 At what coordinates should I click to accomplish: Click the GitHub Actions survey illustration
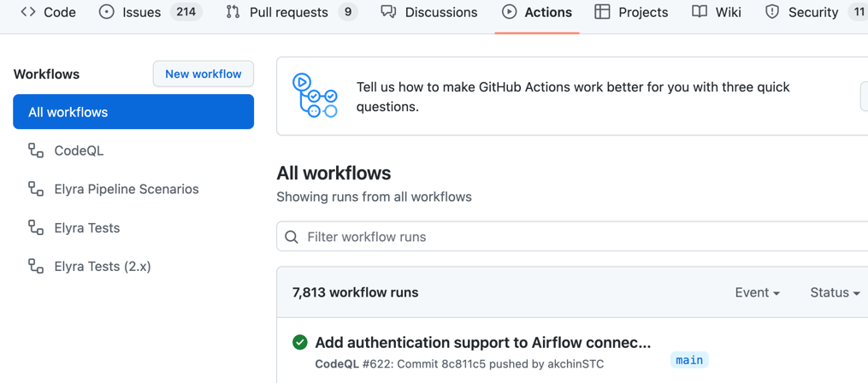point(315,96)
